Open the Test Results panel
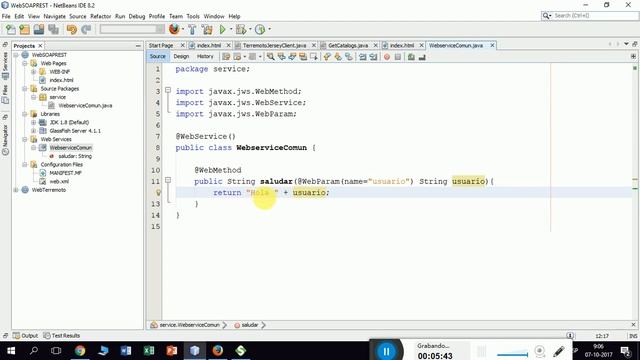This screenshot has width=640, height=360. pyautogui.click(x=62, y=336)
